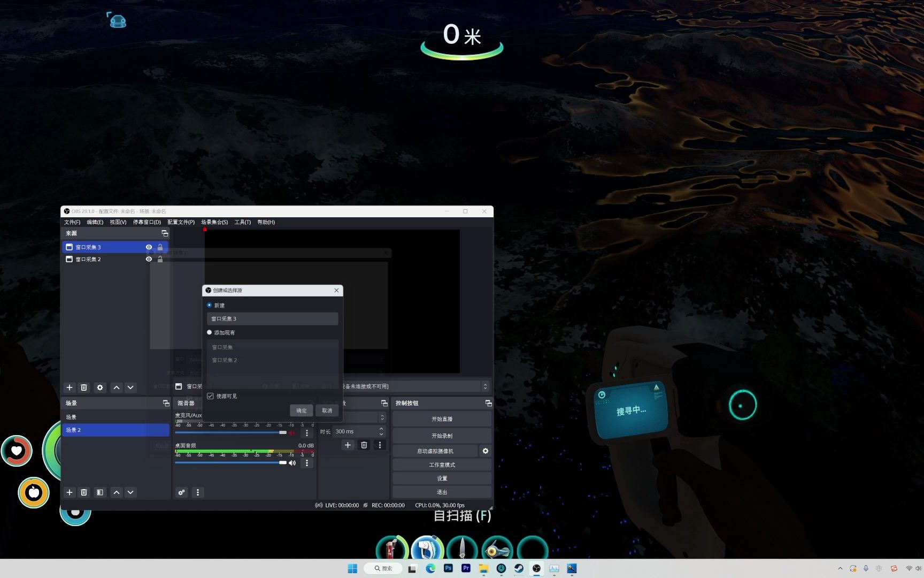
Task: Delete selected source with trash icon
Action: (84, 387)
